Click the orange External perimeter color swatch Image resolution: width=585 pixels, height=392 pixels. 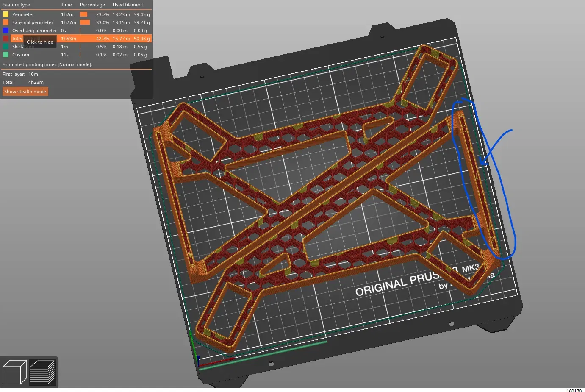click(6, 22)
